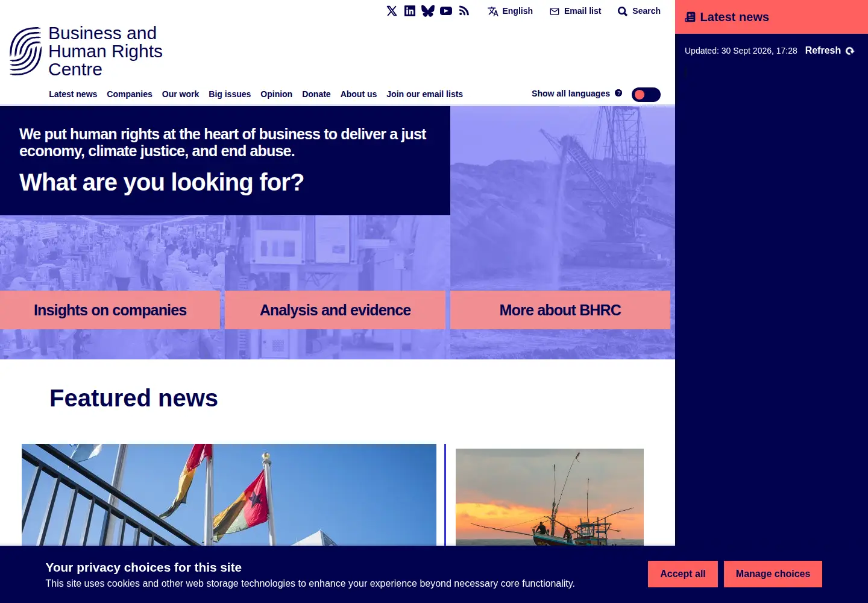Screen dimensions: 868x603
Task: Open the X (Twitter) social icon
Action: (x=392, y=11)
